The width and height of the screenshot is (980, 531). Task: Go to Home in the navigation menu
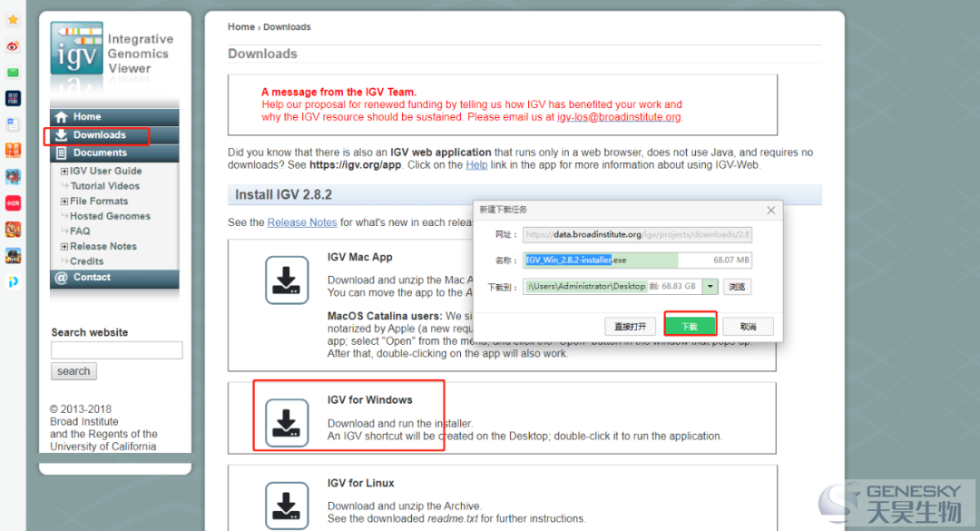tap(87, 116)
